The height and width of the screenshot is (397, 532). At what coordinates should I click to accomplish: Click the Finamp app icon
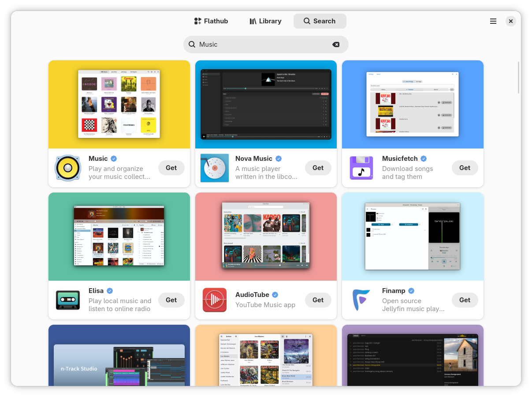click(x=361, y=300)
